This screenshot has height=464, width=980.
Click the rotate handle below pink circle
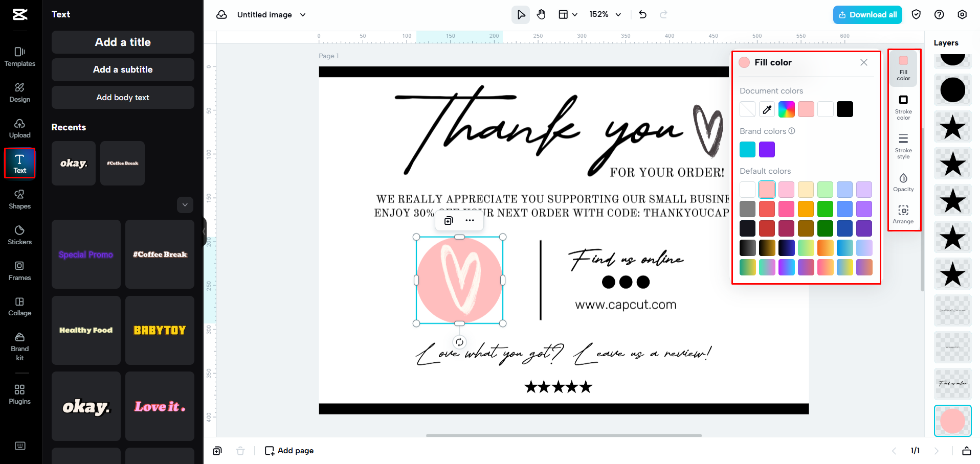459,342
